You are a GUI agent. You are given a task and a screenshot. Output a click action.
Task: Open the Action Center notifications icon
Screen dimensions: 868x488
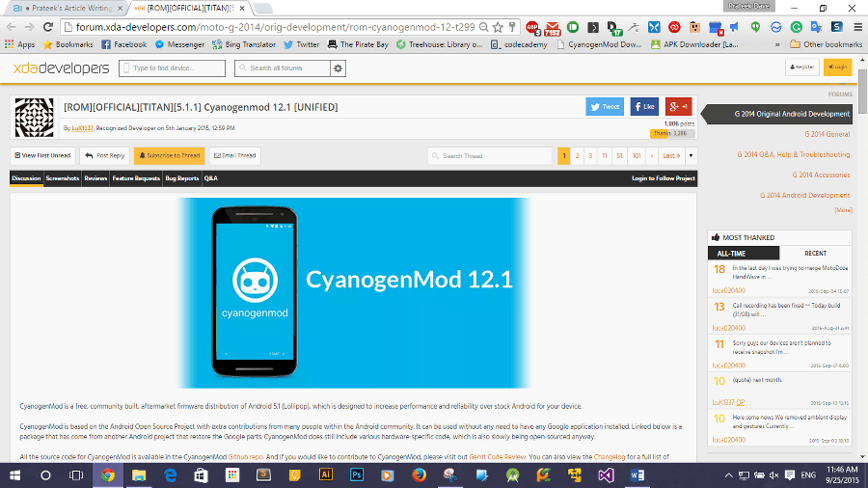point(790,475)
